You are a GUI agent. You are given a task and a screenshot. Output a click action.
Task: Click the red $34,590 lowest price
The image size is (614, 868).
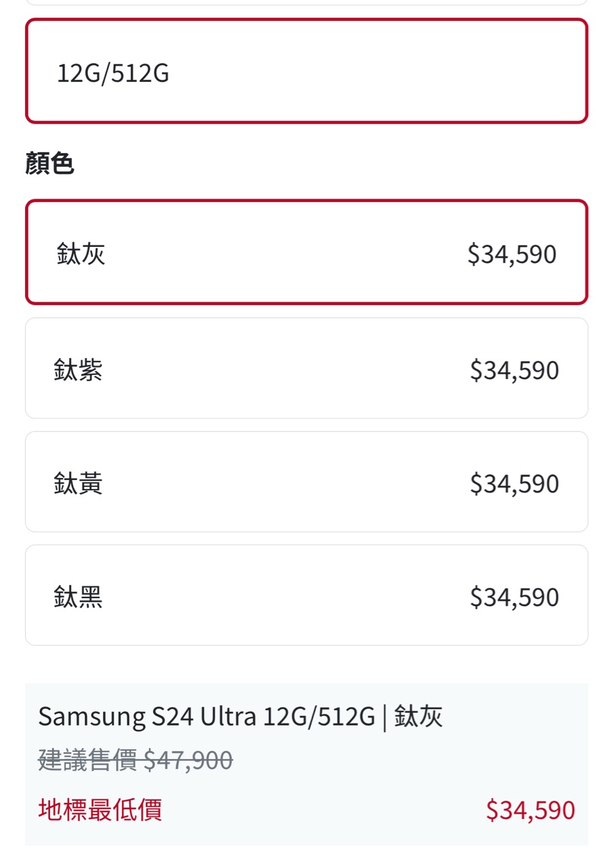click(530, 810)
